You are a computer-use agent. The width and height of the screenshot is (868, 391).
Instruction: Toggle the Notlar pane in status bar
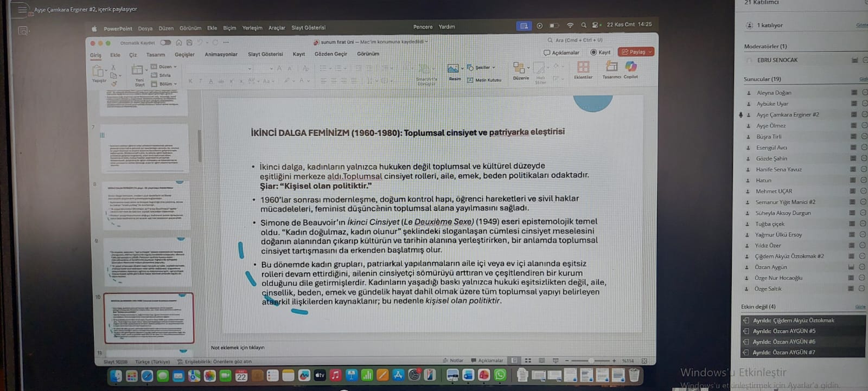coord(454,361)
